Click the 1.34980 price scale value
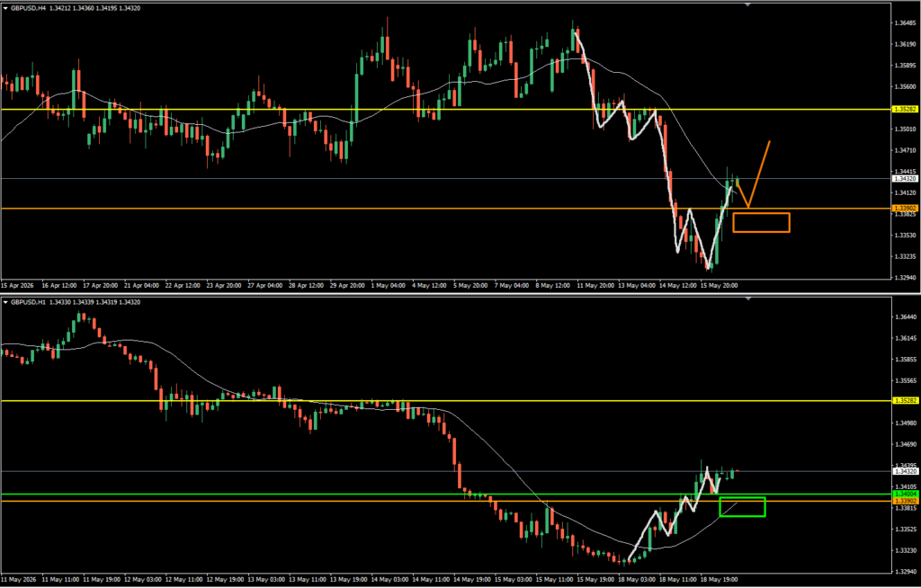 pos(907,423)
